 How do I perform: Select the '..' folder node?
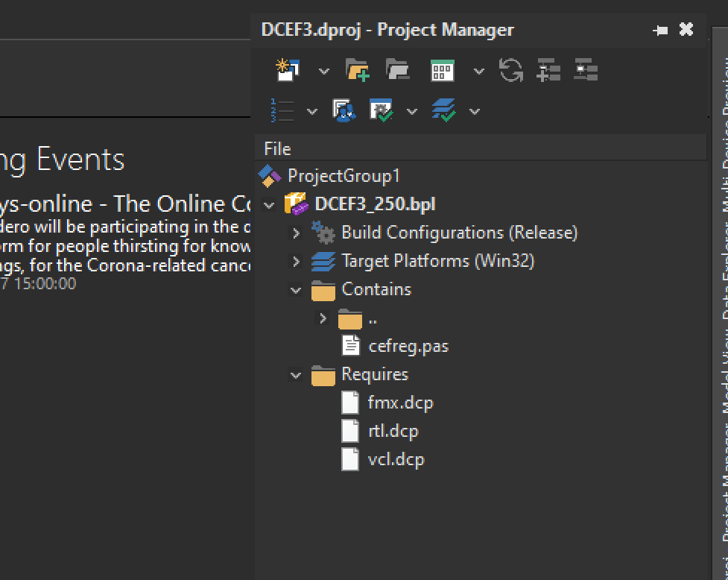click(x=373, y=320)
